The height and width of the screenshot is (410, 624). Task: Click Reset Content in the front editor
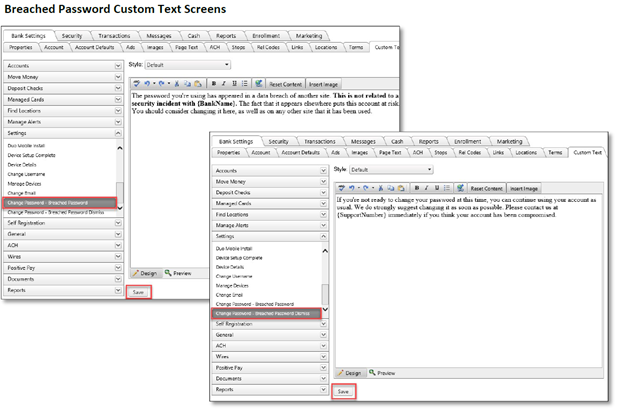coord(487,187)
